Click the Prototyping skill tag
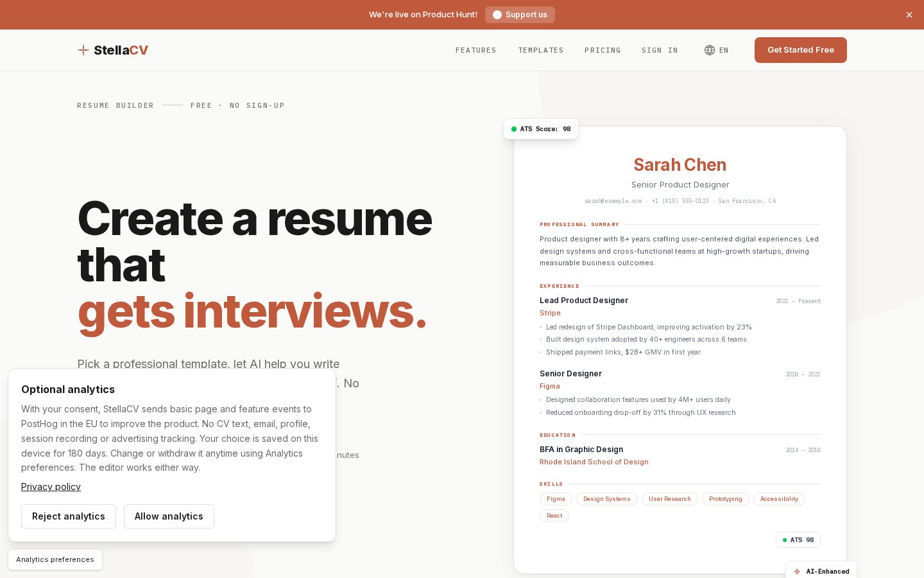This screenshot has width=924, height=578. 726,499
